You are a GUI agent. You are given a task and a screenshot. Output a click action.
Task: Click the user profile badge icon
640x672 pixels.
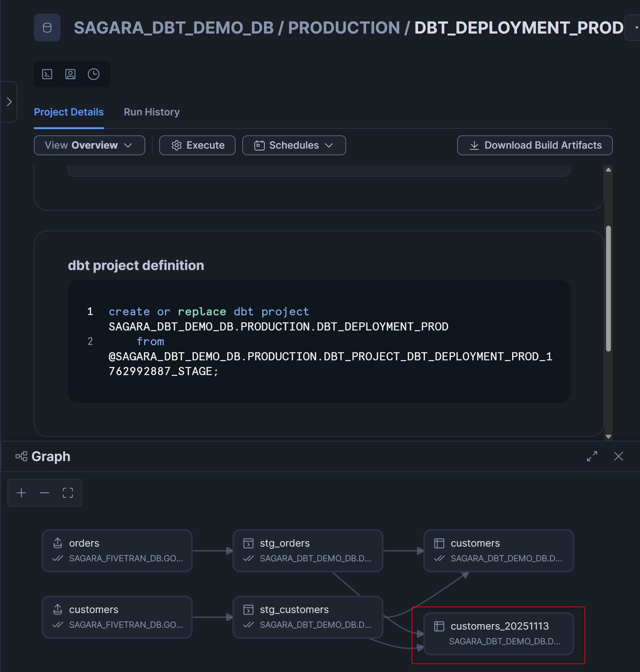(70, 74)
